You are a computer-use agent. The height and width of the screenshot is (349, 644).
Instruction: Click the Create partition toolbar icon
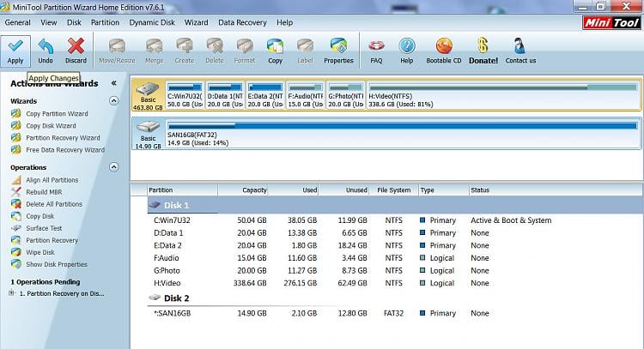click(185, 46)
